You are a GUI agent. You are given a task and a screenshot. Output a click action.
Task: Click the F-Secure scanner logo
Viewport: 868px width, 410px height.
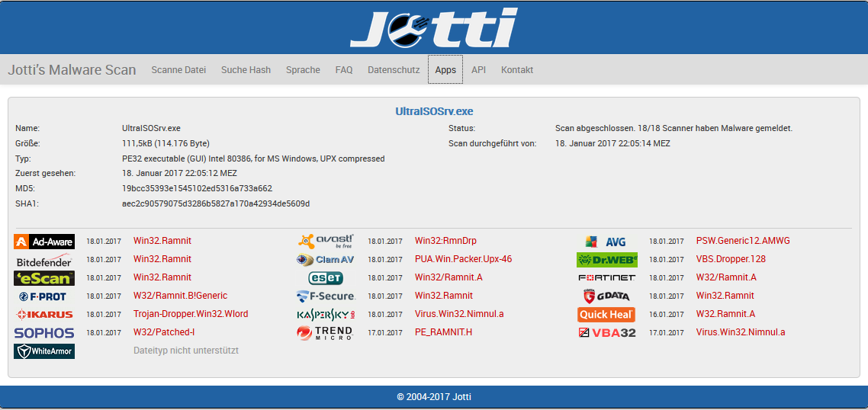point(326,296)
